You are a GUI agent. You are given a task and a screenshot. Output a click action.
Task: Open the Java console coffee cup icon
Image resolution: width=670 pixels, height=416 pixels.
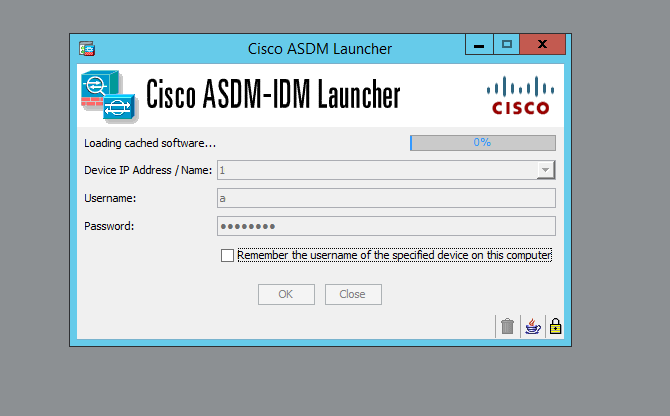coord(532,327)
